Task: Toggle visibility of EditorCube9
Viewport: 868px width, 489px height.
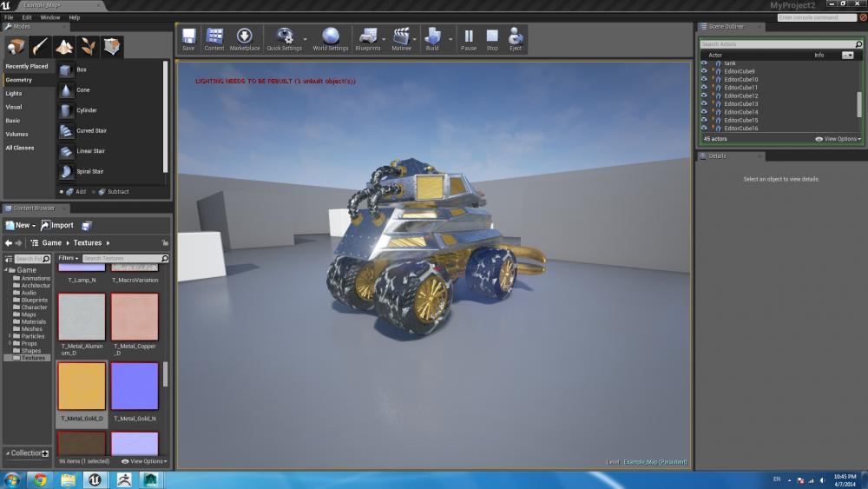Action: 704,71
